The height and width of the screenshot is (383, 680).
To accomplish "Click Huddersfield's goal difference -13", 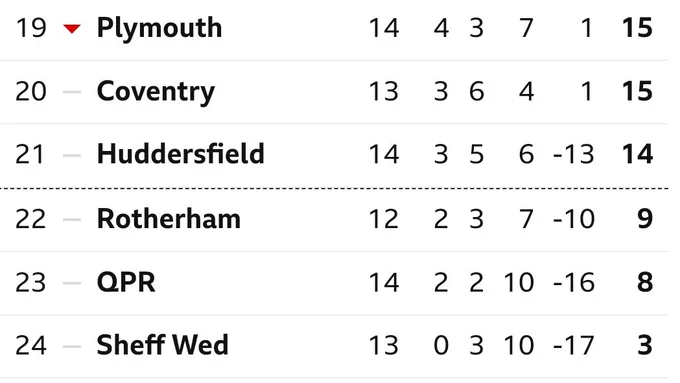I will pos(574,154).
